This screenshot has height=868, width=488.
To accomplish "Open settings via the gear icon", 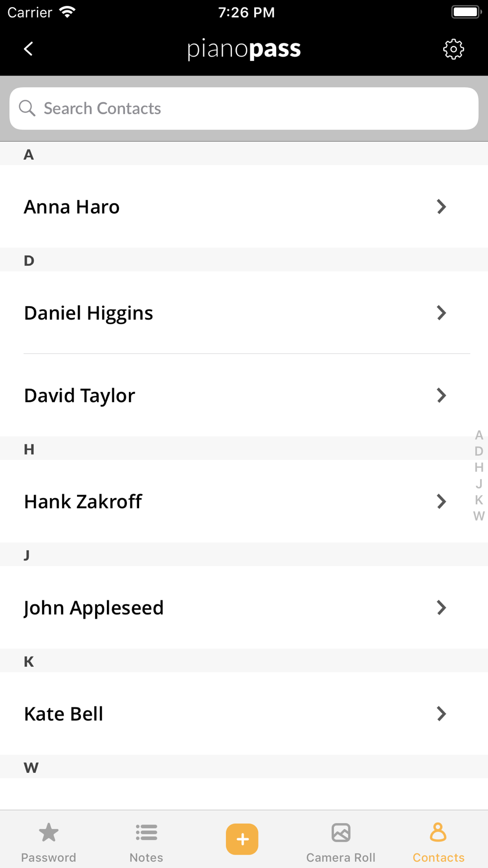I will pyautogui.click(x=453, y=49).
